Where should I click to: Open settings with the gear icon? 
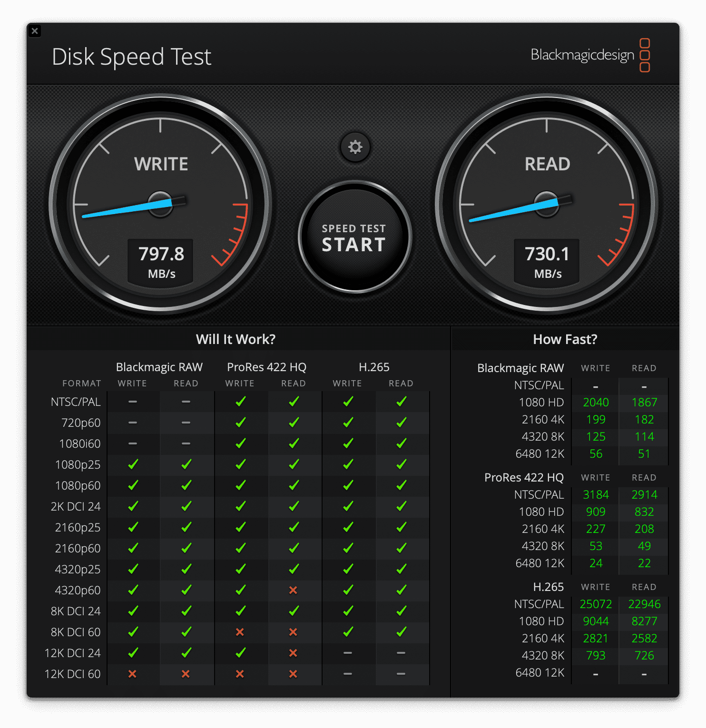coord(355,147)
